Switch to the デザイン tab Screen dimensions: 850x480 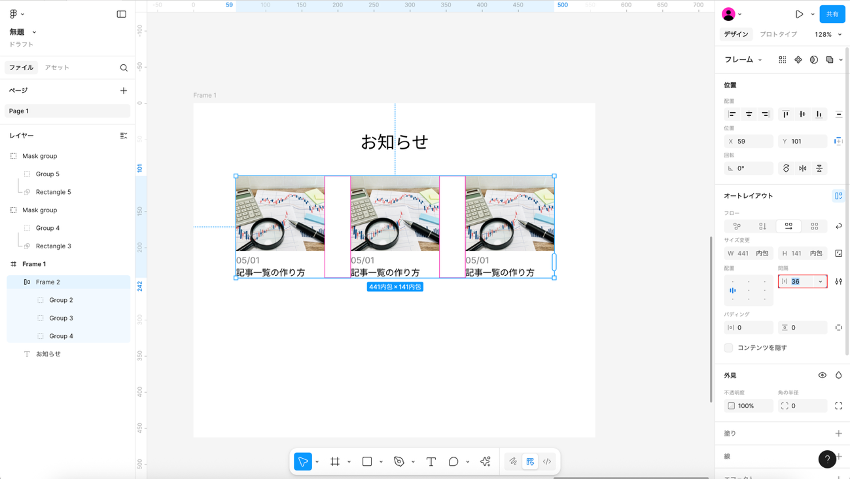736,34
